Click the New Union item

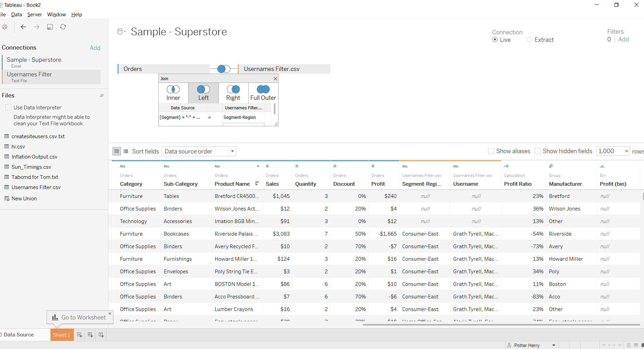click(x=20, y=199)
